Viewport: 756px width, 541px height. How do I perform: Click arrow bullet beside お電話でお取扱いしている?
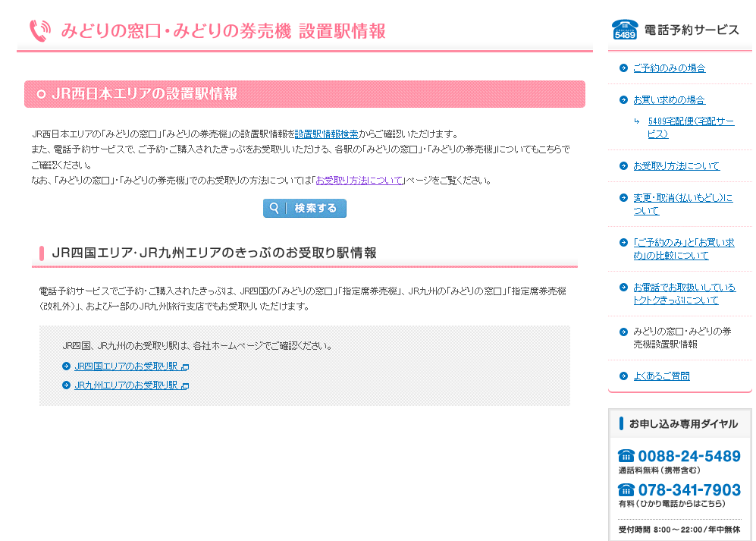pos(623,287)
